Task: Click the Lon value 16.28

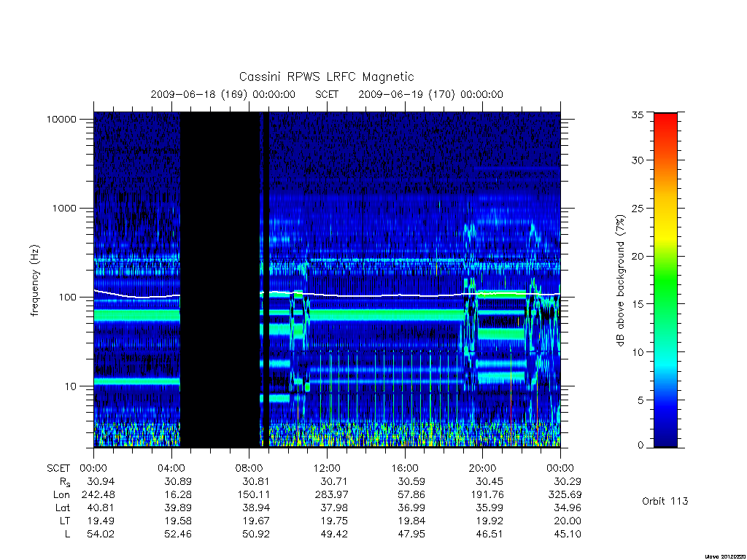Action: [178, 495]
